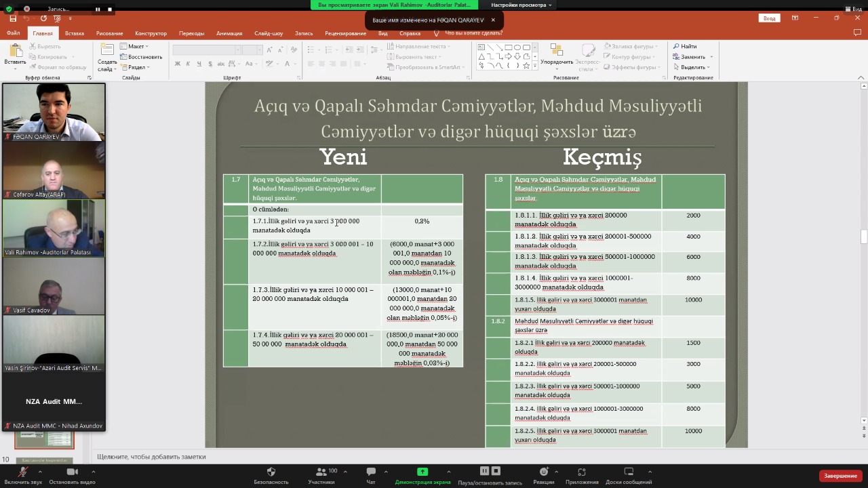
Task: Click the Вход sign-in button
Action: [x=769, y=18]
